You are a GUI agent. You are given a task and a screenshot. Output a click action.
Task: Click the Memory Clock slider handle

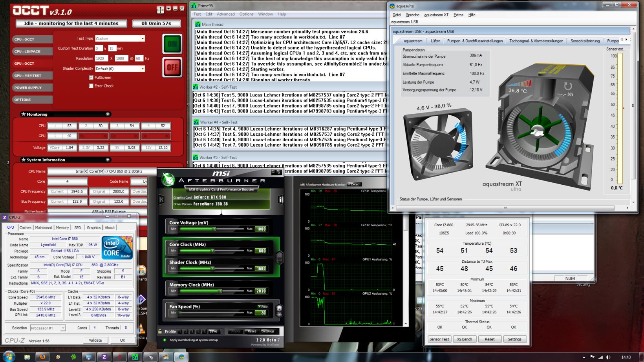coord(220,291)
